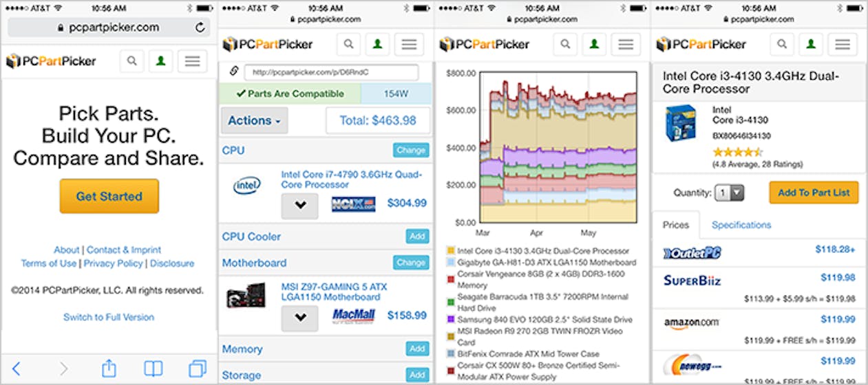868x385 pixels.
Task: Click the chain link icon beside permalink URL
Action: point(234,71)
